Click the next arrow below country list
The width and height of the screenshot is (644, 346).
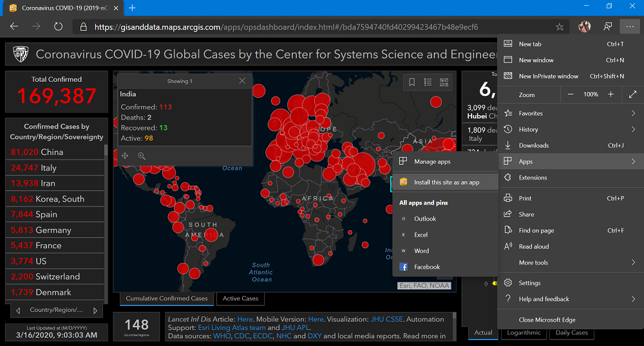pos(95,311)
